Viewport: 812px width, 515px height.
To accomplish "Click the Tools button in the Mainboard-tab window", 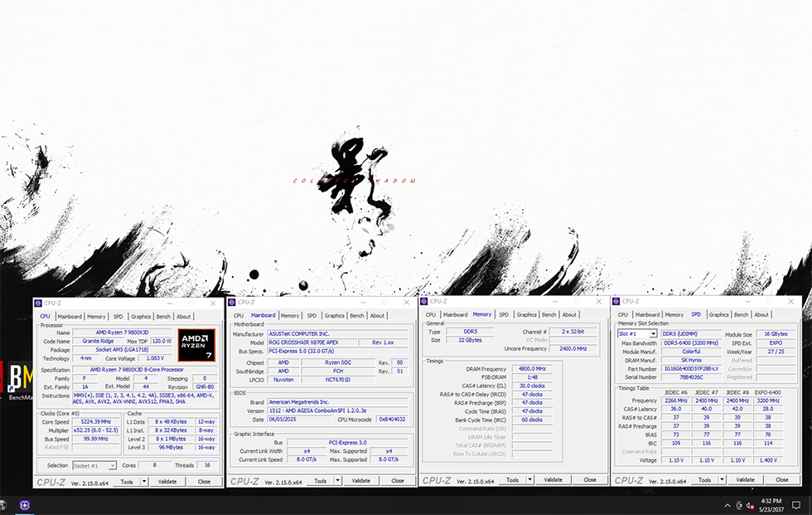I will (x=321, y=481).
